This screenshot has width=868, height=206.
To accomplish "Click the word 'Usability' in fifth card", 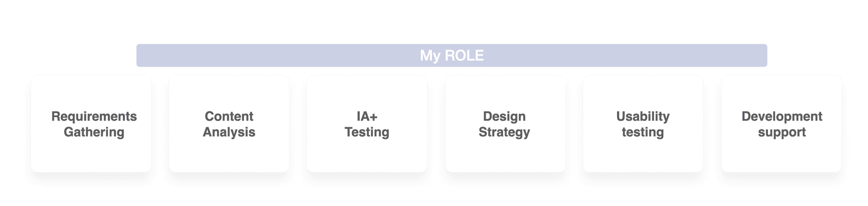I will point(643,116).
